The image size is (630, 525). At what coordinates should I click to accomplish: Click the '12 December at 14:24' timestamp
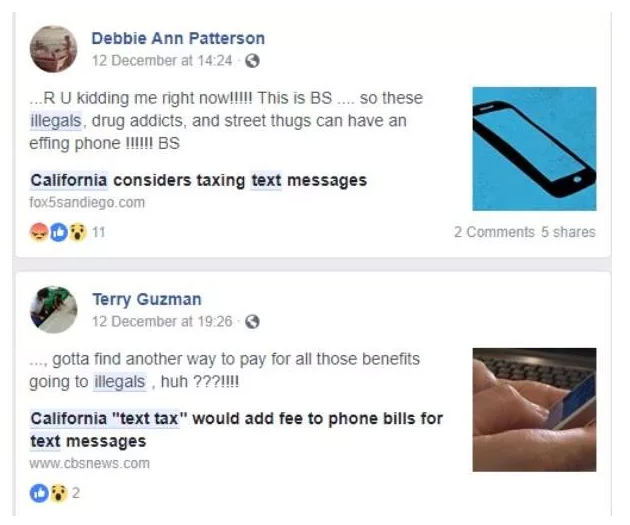tap(162, 61)
